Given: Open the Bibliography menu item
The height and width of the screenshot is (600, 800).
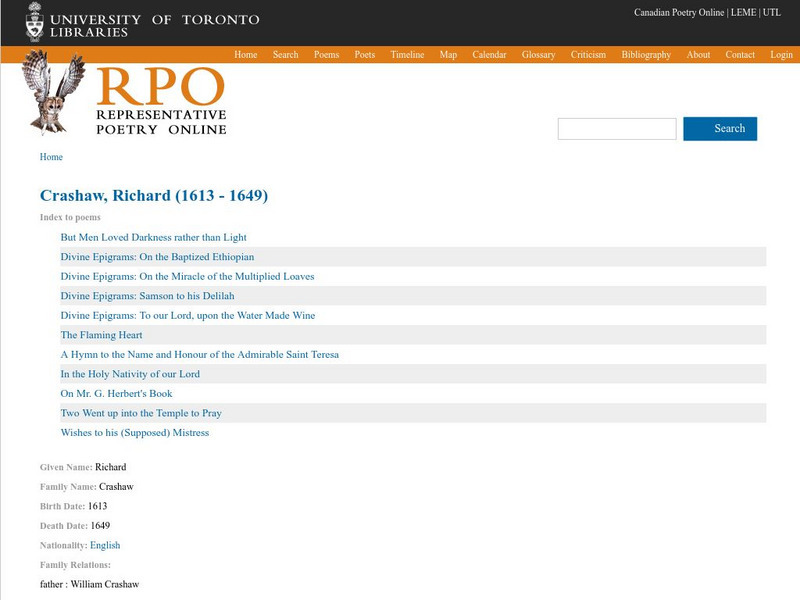Looking at the screenshot, I should (x=646, y=55).
